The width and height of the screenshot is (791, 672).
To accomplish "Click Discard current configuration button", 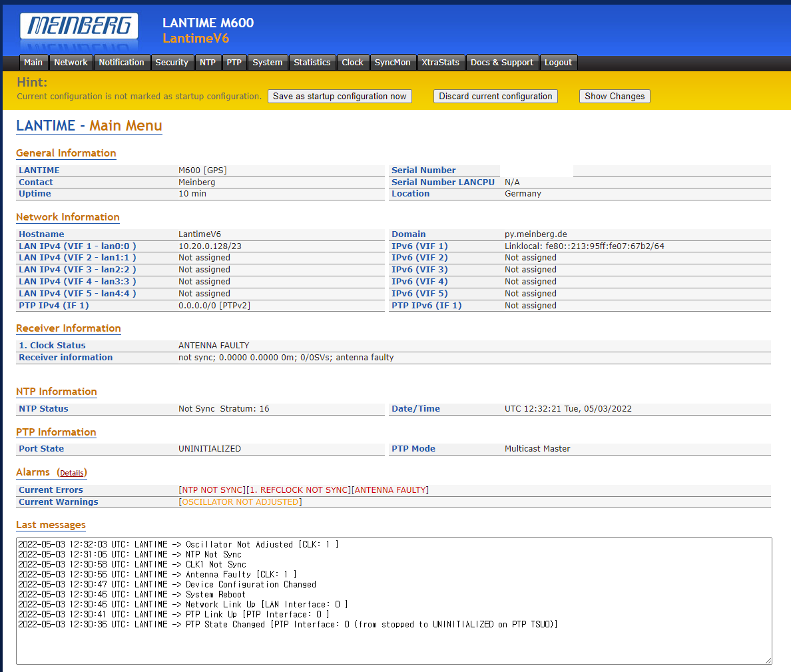I will pyautogui.click(x=495, y=97).
